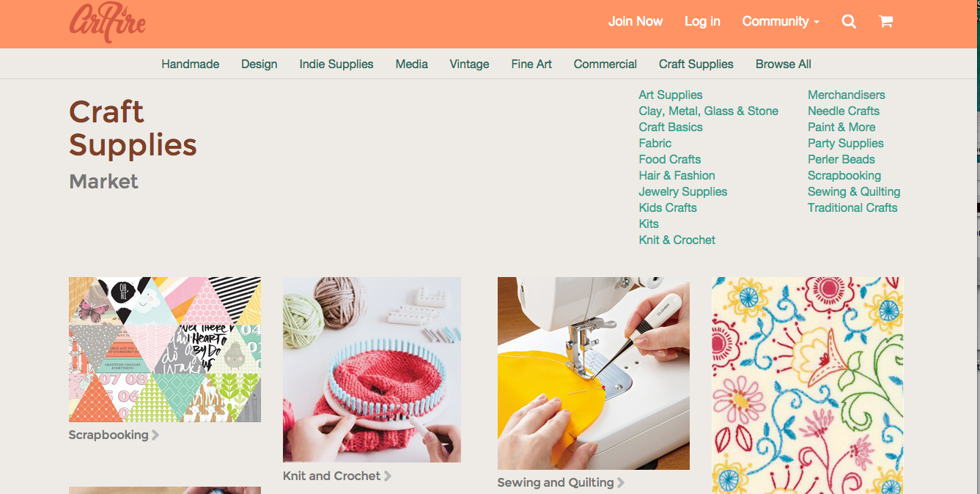Click the ArtFire logo

coord(108,22)
